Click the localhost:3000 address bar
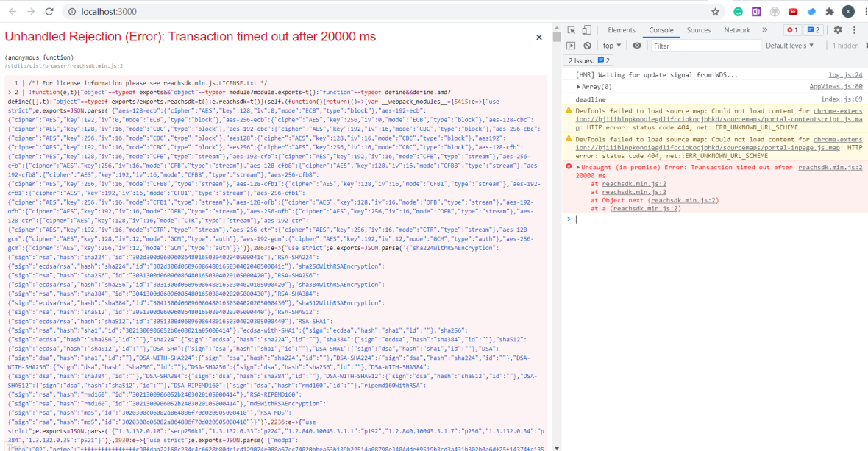 388,12
